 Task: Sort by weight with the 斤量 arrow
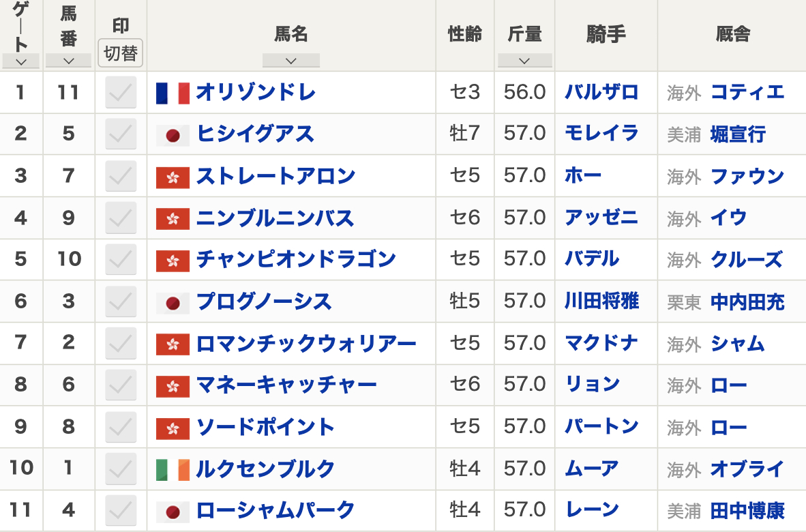pyautogui.click(x=525, y=61)
